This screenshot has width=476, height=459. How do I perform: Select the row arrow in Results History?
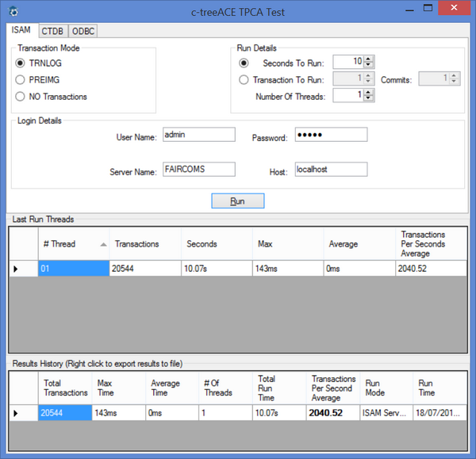coord(16,413)
